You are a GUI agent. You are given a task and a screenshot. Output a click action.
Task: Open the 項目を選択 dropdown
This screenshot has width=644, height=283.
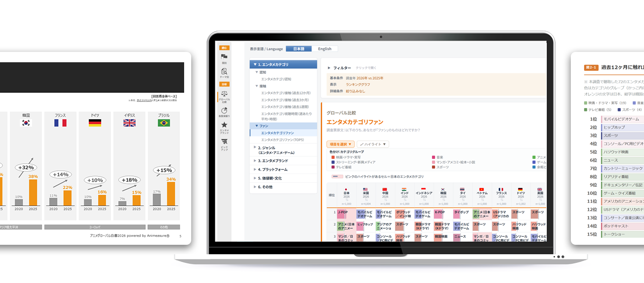tap(340, 144)
